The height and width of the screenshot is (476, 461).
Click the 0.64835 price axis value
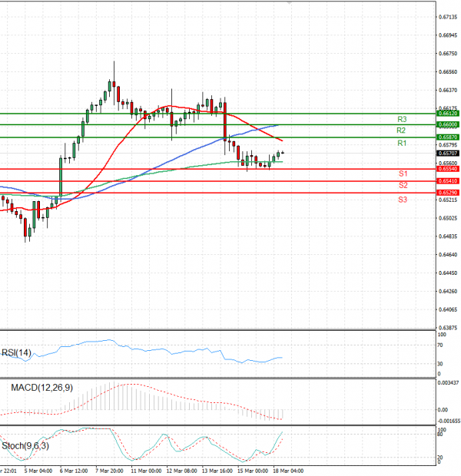448,236
